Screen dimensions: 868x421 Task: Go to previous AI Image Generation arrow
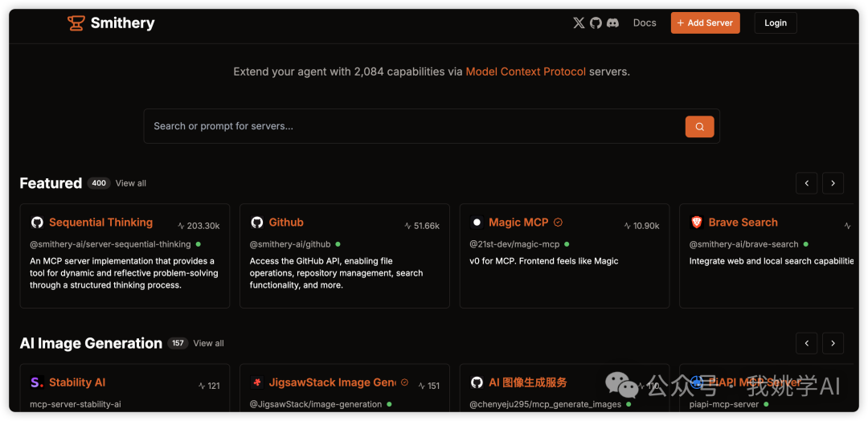(x=807, y=343)
